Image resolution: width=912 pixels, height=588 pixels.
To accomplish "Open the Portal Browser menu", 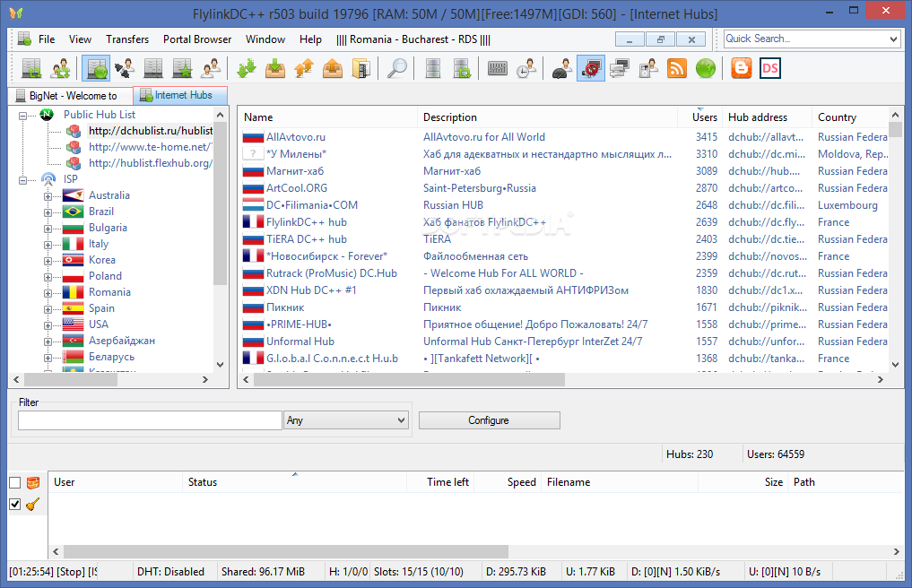I will click(197, 39).
